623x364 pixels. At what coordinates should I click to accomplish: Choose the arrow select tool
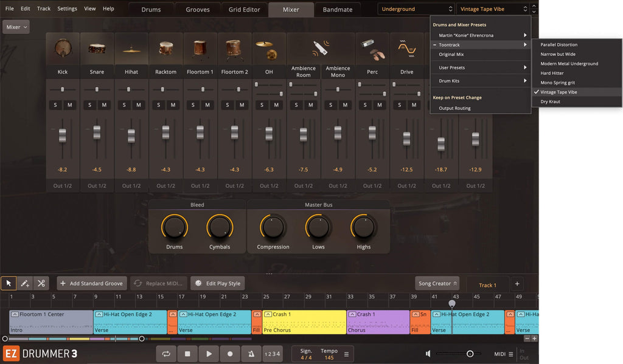click(9, 283)
